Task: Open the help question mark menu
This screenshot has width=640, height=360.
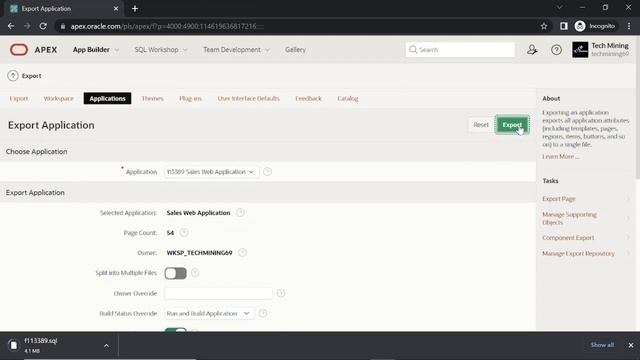Action: [556, 50]
